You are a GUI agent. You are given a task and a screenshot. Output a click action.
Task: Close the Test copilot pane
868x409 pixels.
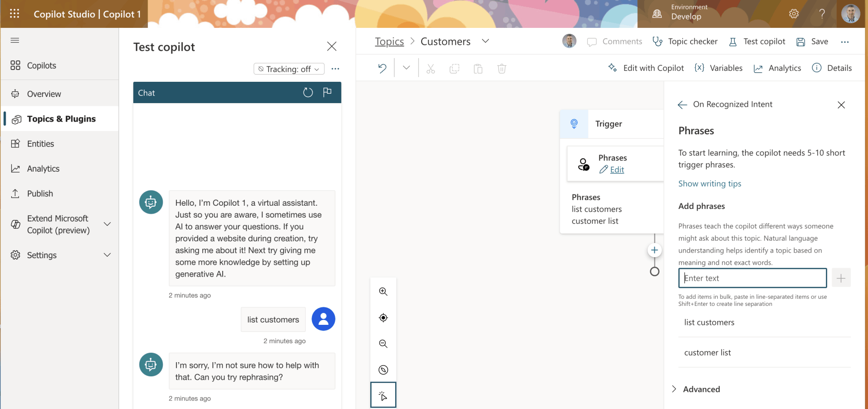tap(332, 46)
